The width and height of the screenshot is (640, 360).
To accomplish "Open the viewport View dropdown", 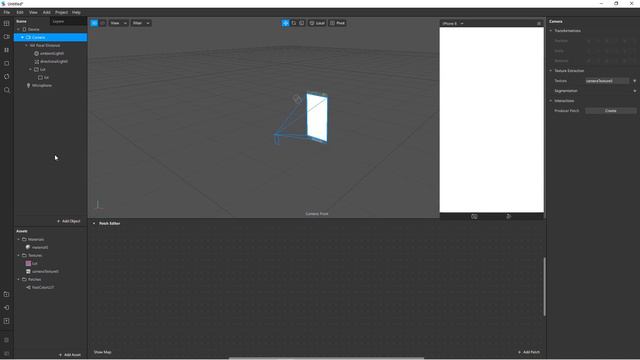I will coord(118,23).
